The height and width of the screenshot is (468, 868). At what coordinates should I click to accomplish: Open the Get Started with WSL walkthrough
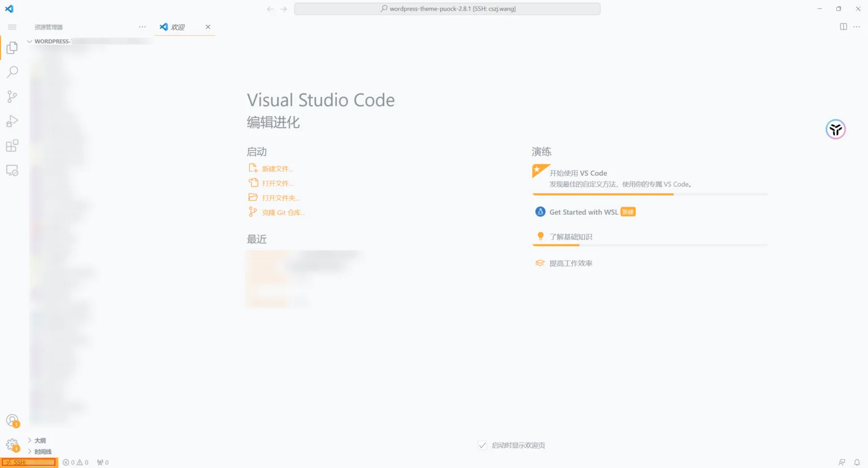point(584,212)
